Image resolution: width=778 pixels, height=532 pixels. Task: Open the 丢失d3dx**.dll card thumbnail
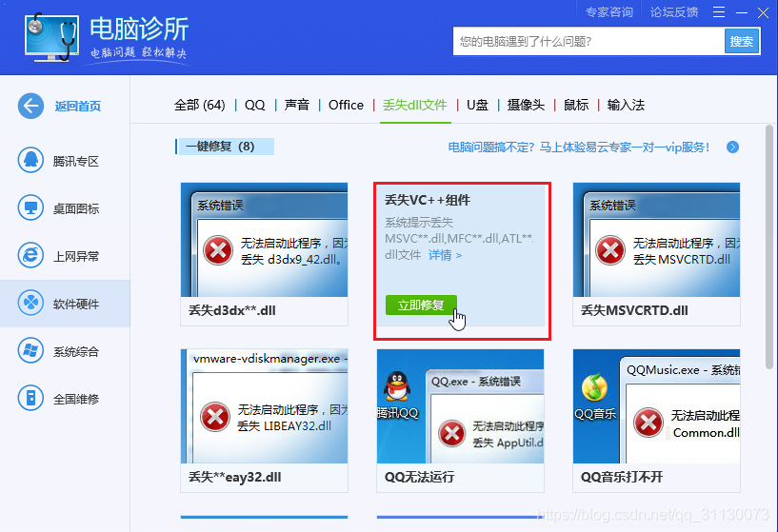coord(264,240)
